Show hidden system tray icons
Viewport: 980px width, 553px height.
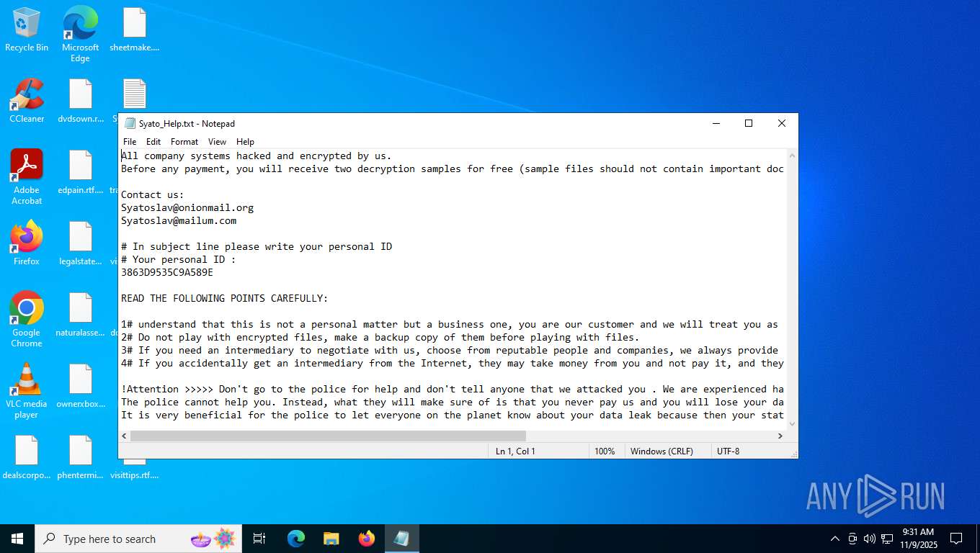click(835, 539)
